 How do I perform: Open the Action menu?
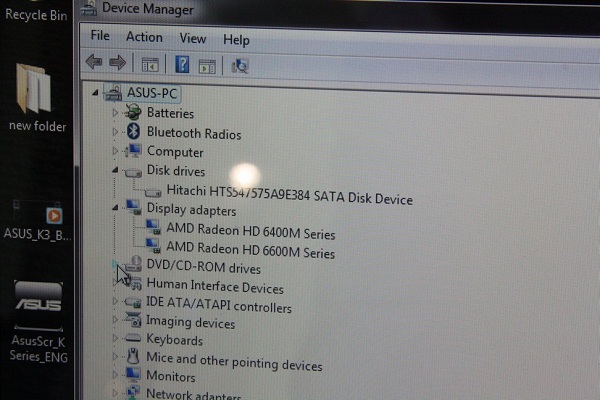tap(144, 37)
